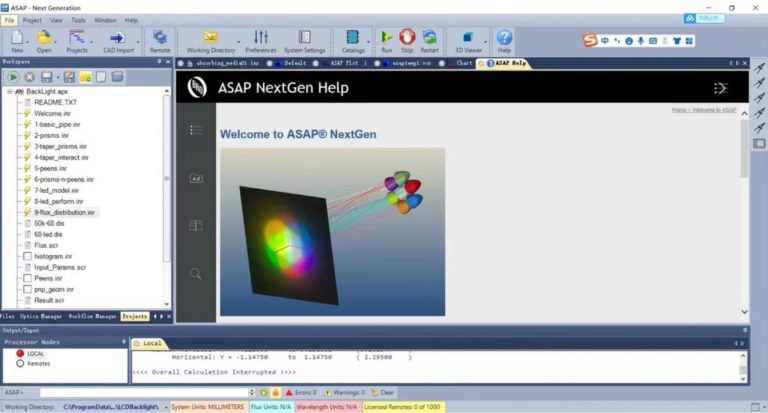Open Help from the toolbar
Viewport: 768px width, 413px height.
pyautogui.click(x=504, y=41)
